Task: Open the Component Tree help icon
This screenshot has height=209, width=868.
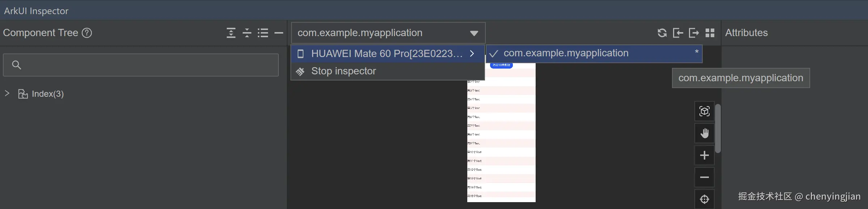Action: (87, 33)
